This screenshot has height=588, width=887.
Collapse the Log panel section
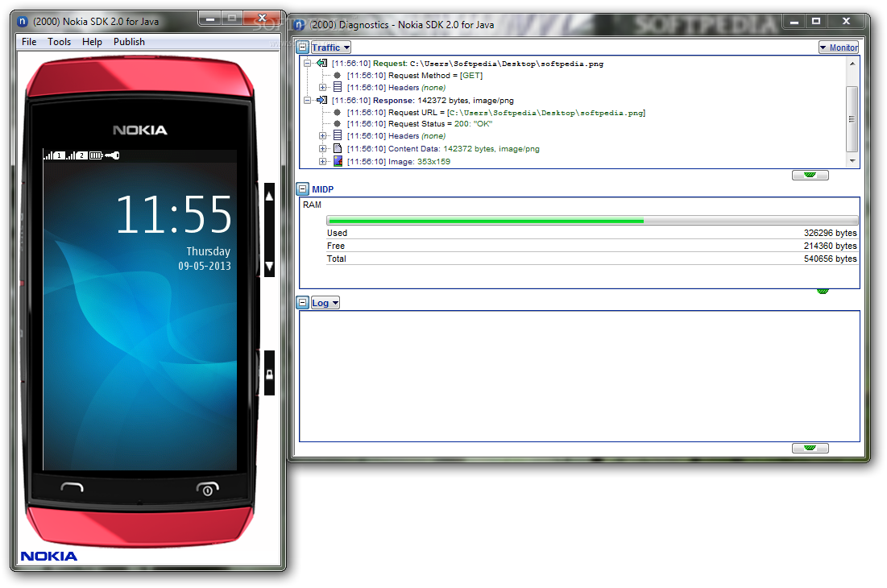point(303,303)
